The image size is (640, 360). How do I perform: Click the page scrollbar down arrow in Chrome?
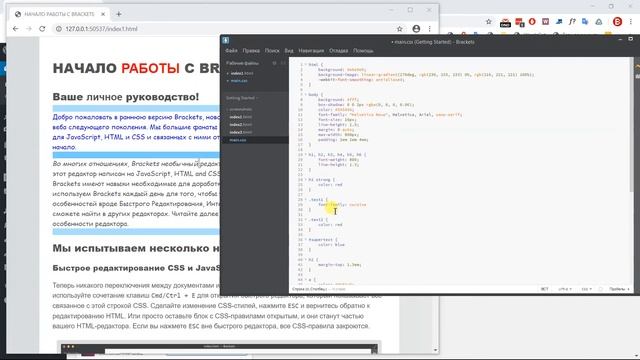point(435,350)
